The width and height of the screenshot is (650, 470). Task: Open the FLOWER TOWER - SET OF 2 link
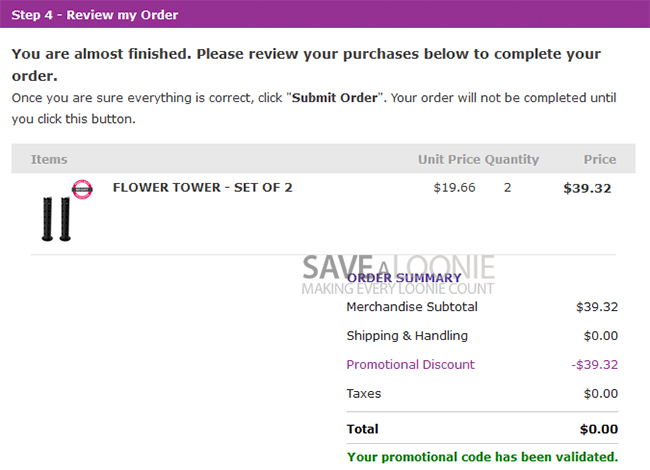click(202, 187)
